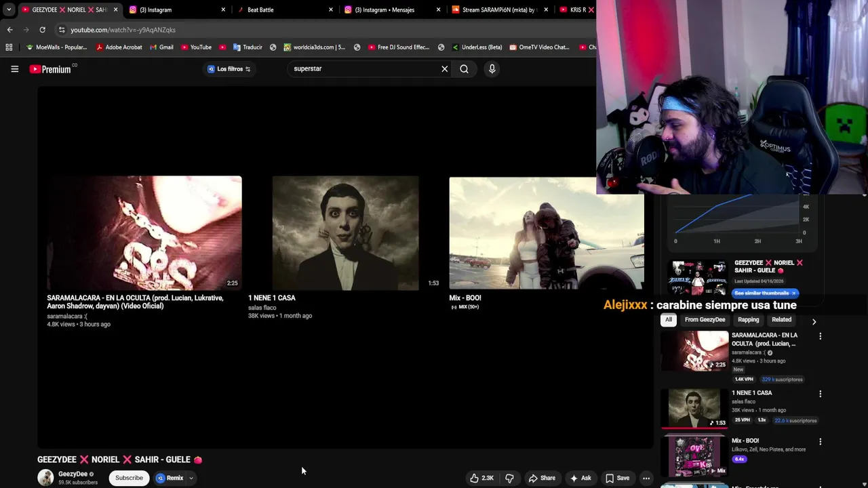Viewport: 868px width, 488px height.
Task: Reload the current page
Action: point(42,30)
